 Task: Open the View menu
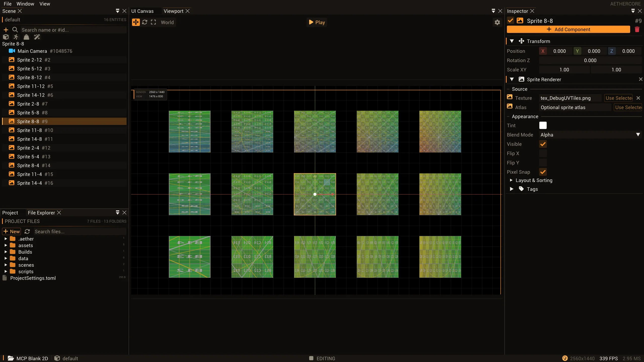coord(45,4)
